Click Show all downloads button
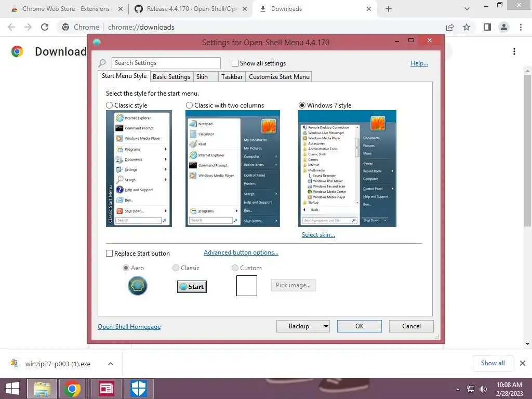Viewport: 532px width, 399px height. pos(493,363)
